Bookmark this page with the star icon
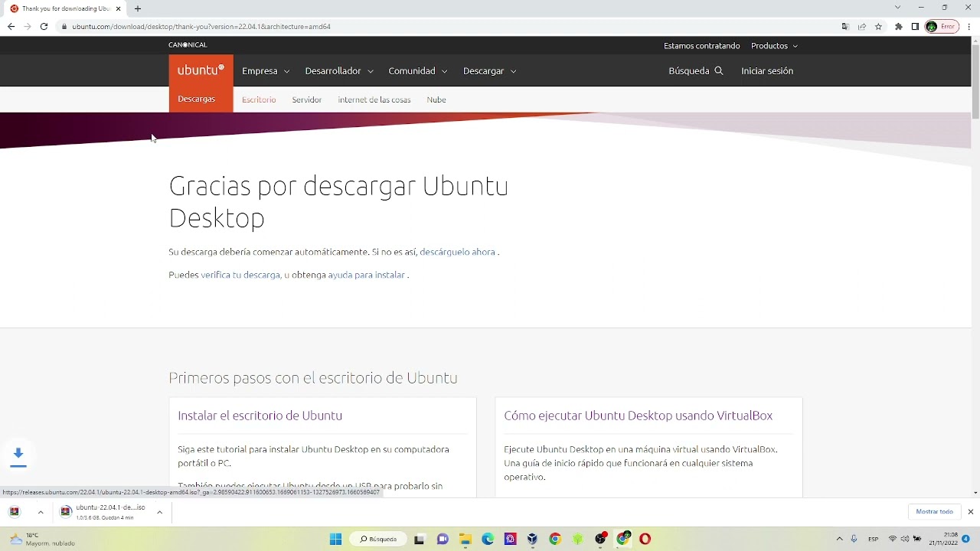The height and width of the screenshot is (551, 980). click(x=878, y=26)
